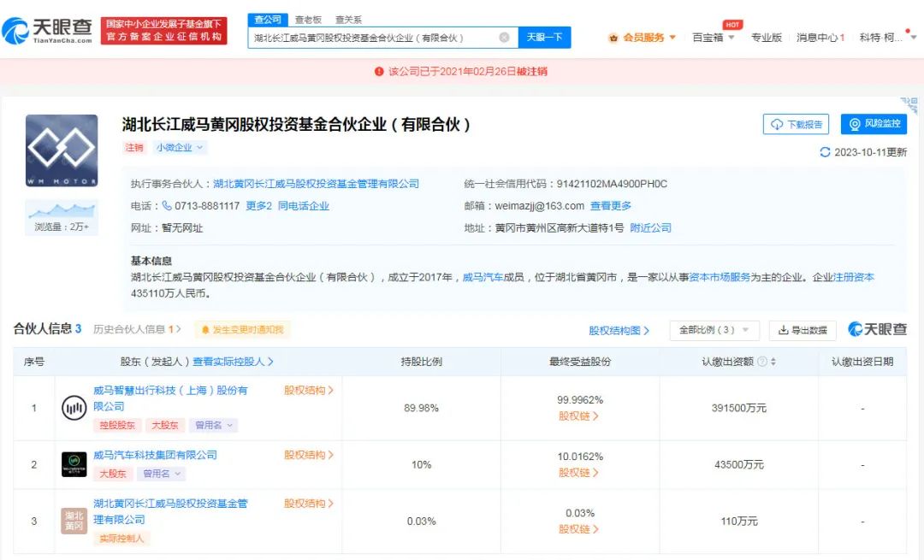Expand 曾用名 under 威马汽车科技集团
Image resolution: width=924 pixels, height=560 pixels.
coord(161,473)
